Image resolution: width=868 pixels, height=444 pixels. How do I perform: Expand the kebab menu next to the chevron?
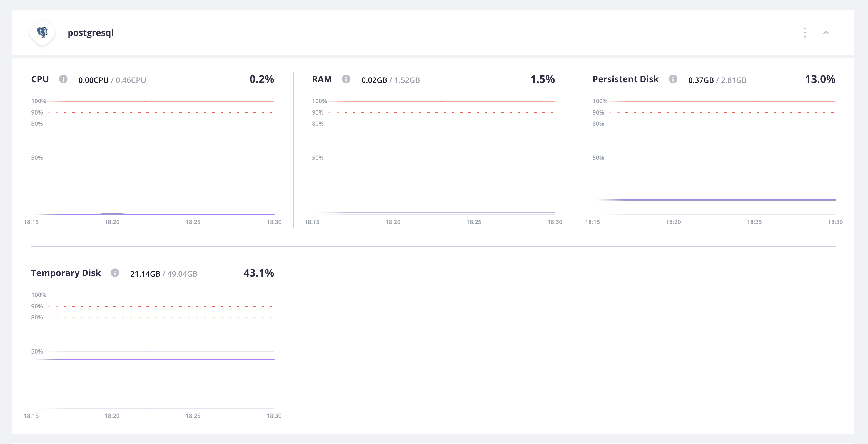(805, 33)
